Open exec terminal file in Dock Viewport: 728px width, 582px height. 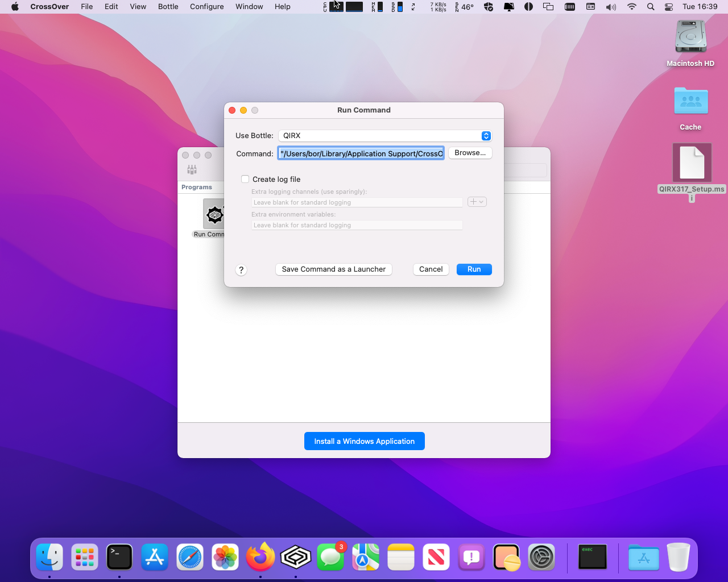[593, 557]
